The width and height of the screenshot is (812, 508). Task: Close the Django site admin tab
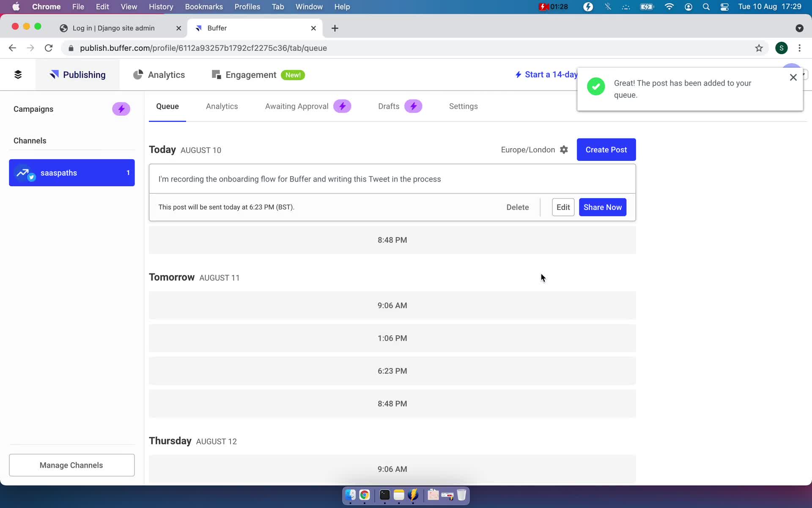(178, 28)
